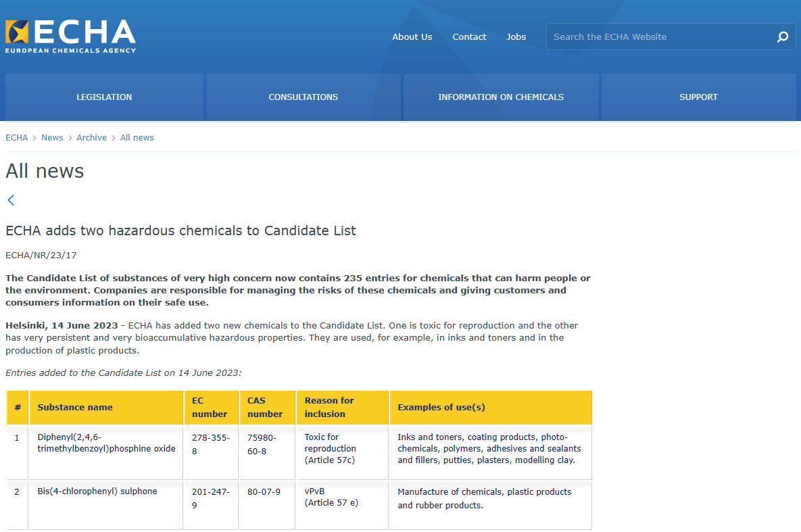This screenshot has width=801, height=532.
Task: Click the 'Substance name' column header
Action: click(x=106, y=408)
